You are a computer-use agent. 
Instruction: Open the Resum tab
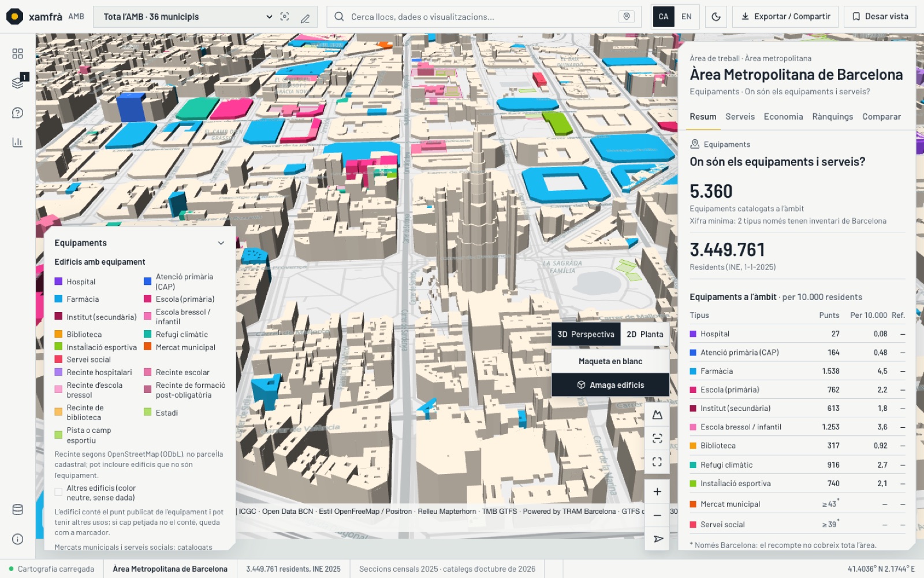[x=703, y=117]
